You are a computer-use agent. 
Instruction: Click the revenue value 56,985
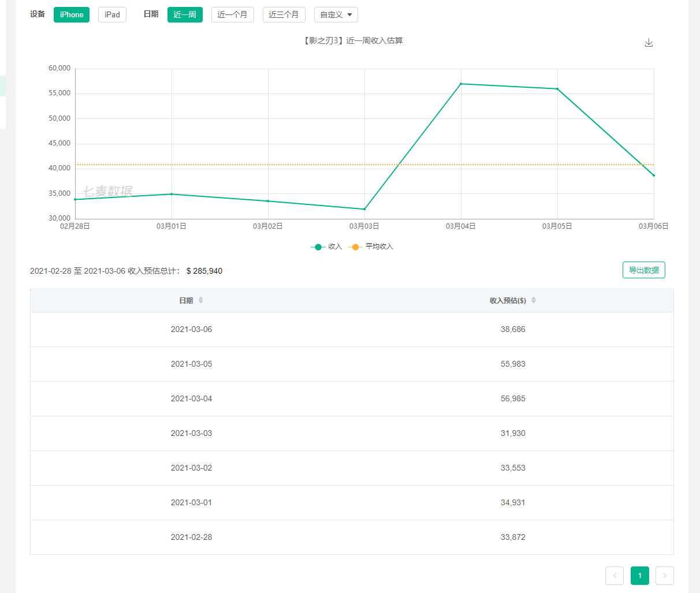point(513,398)
